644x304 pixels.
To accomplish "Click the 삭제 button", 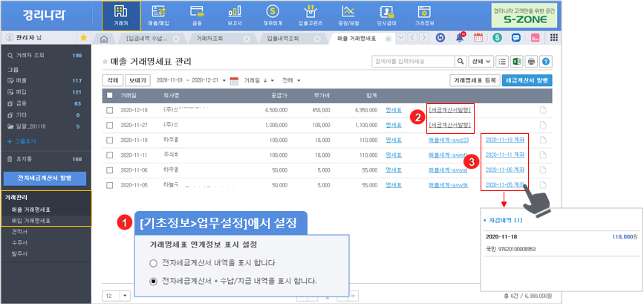I will point(112,80).
